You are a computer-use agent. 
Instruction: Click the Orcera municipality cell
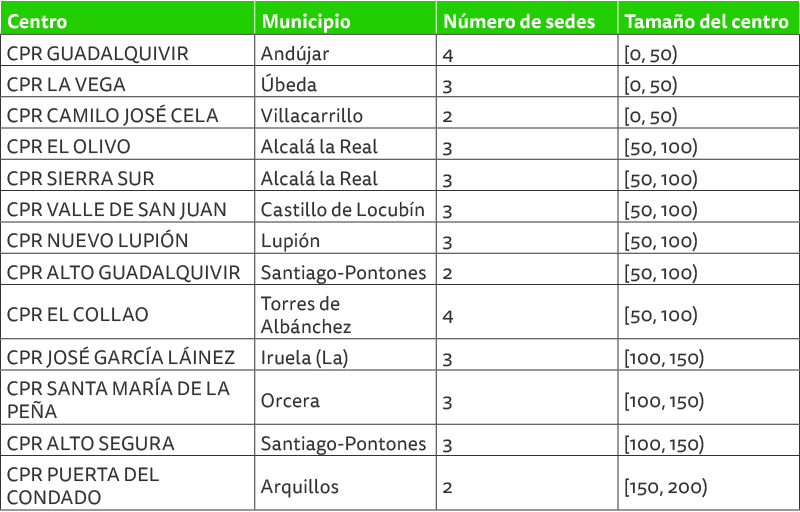(x=345, y=397)
